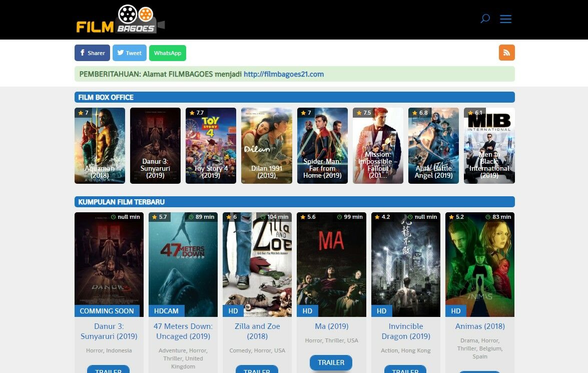Click the Invincible Dragon poster image
Screen dimensions: 588x373
pos(406,264)
